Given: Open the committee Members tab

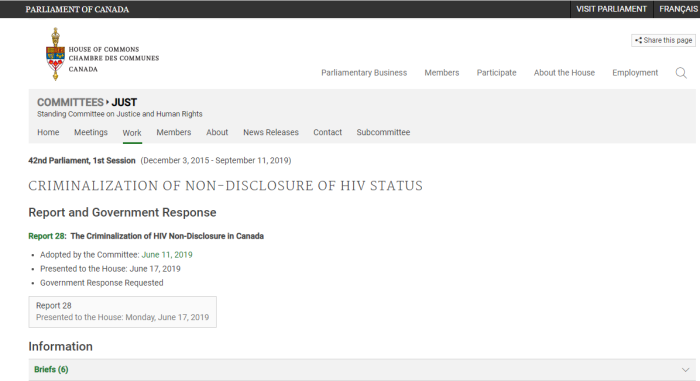Looking at the screenshot, I should coord(174,132).
